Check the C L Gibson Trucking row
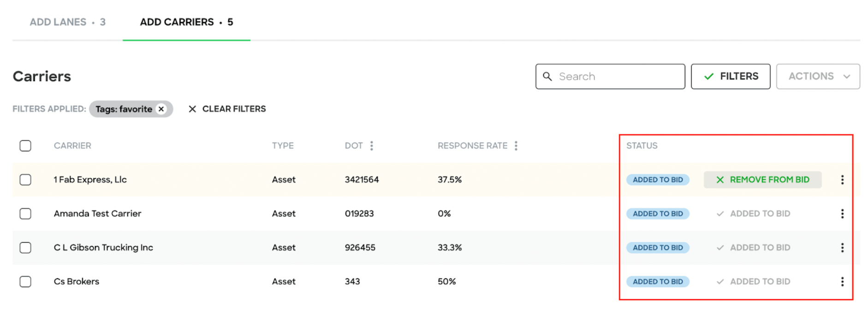The image size is (868, 315). pyautogui.click(x=25, y=248)
